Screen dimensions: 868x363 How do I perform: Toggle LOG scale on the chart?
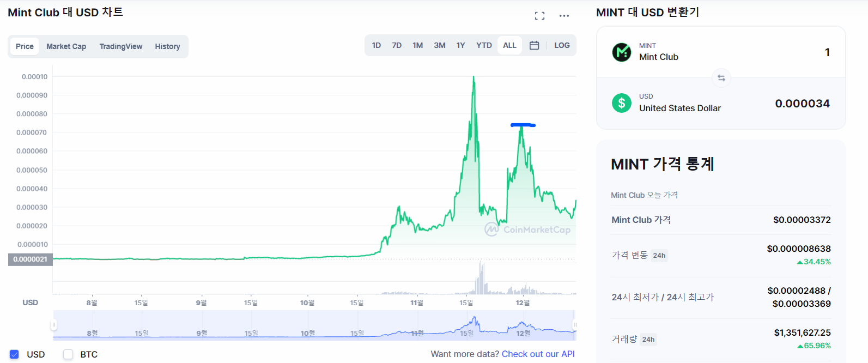pos(562,45)
